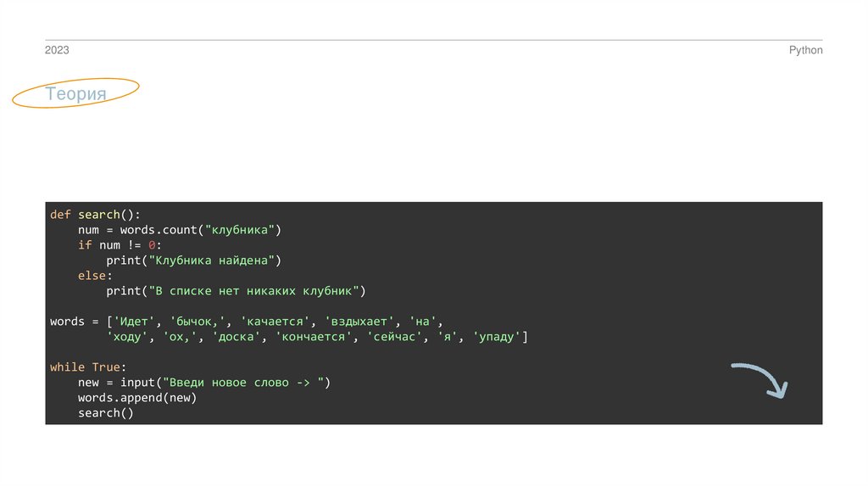
Task: Click the '2023' year label
Action: [57, 51]
